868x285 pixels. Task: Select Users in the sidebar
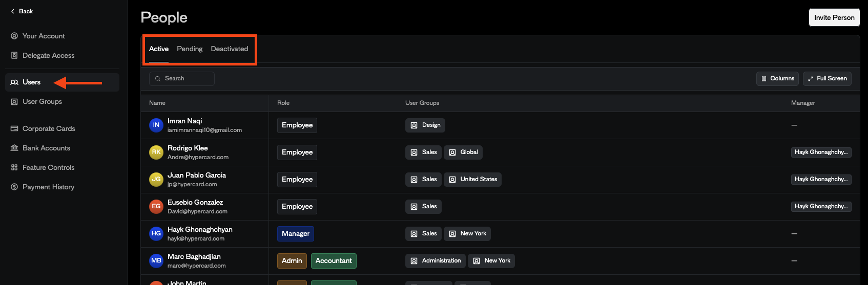point(62,82)
